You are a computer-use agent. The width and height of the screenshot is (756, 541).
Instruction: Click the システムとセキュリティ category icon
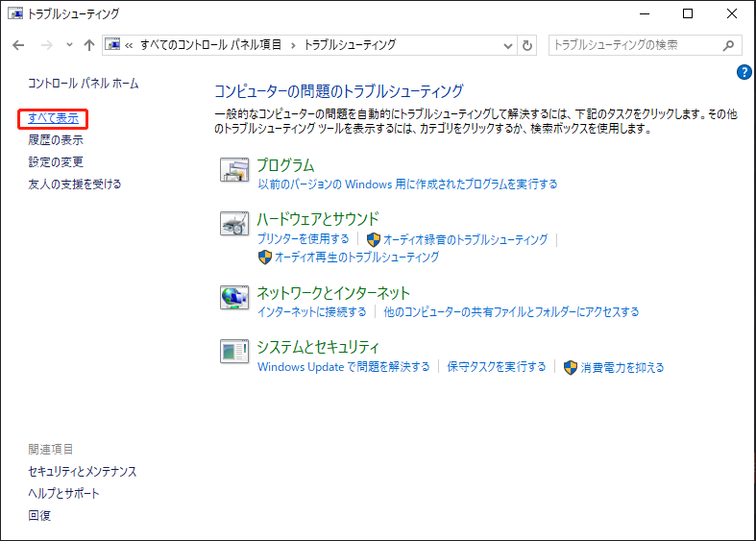coord(234,352)
